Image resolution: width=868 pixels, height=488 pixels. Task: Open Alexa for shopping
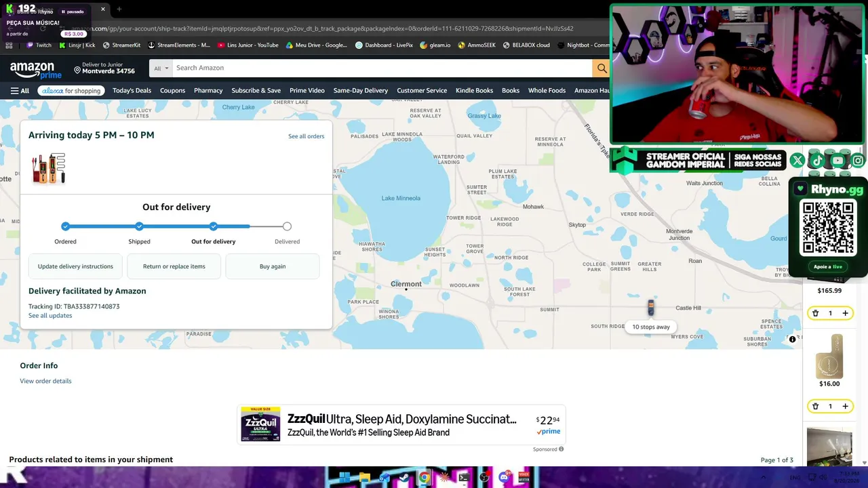(71, 91)
